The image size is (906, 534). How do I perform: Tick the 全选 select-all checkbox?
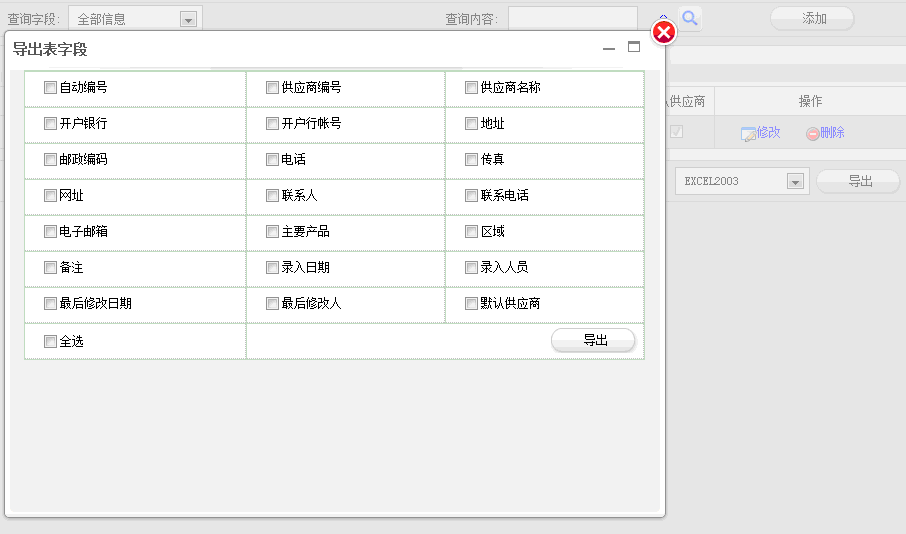click(51, 342)
